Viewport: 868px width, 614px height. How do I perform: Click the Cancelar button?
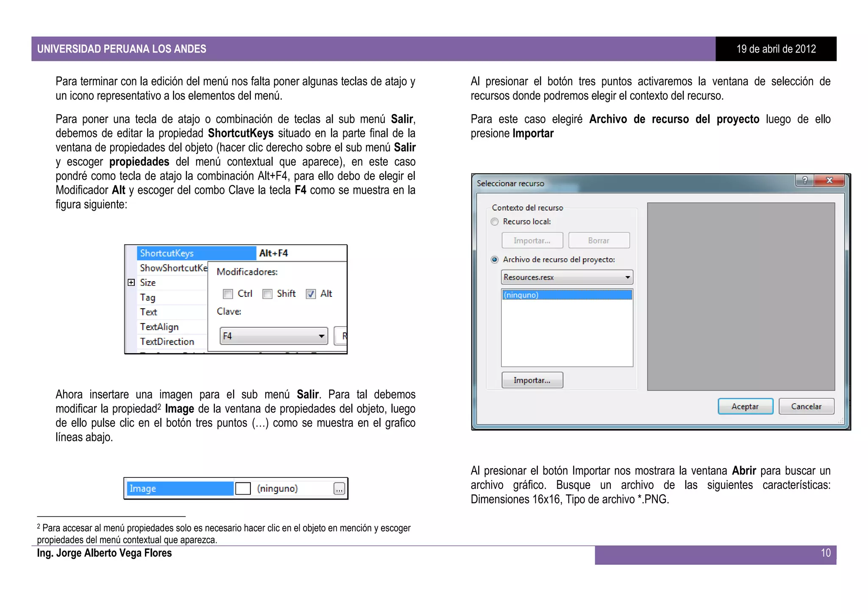click(806, 406)
